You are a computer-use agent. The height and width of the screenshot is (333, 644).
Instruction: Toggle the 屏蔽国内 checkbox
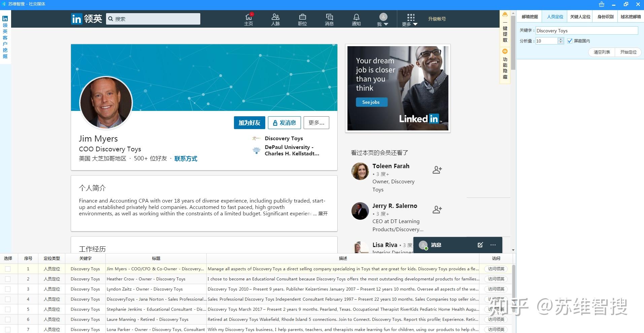(570, 41)
